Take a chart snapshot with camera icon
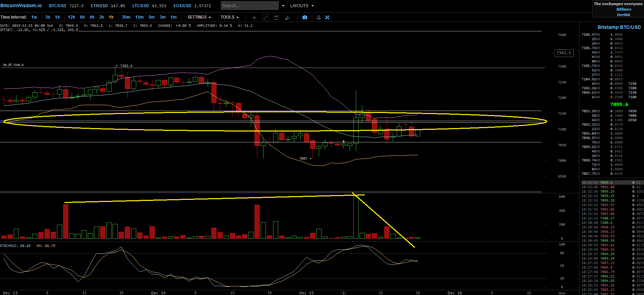 [305, 18]
